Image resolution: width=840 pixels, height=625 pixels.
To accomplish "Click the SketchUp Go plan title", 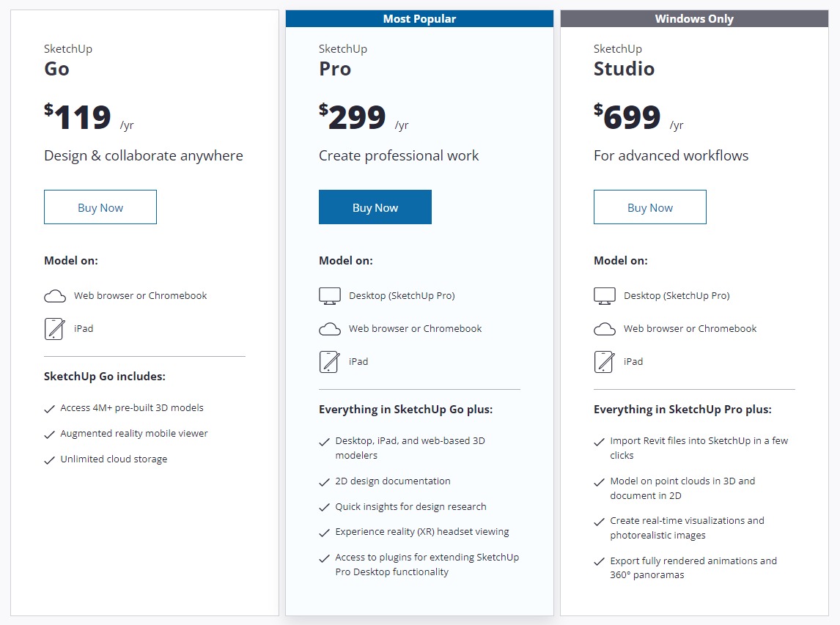I will click(x=68, y=60).
